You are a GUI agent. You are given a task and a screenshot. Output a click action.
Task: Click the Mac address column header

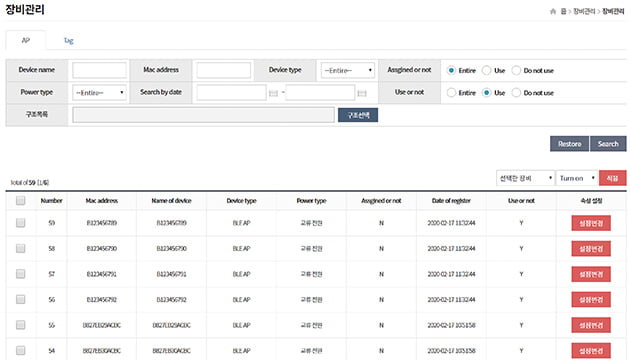[102, 200]
